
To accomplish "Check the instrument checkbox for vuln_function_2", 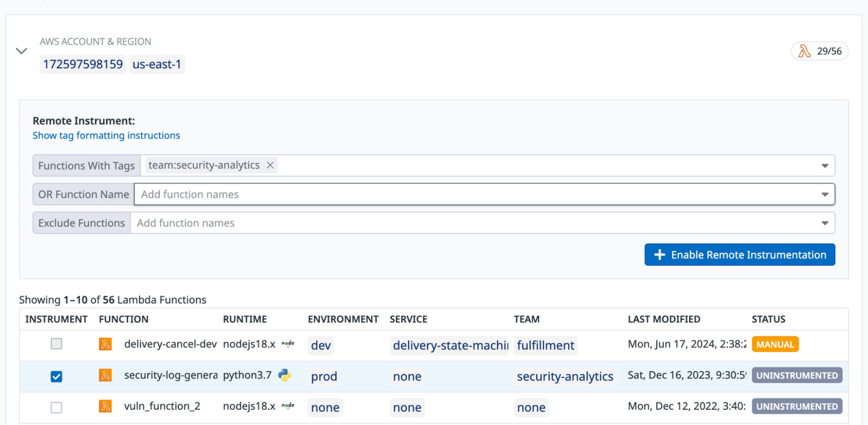I will 56,406.
